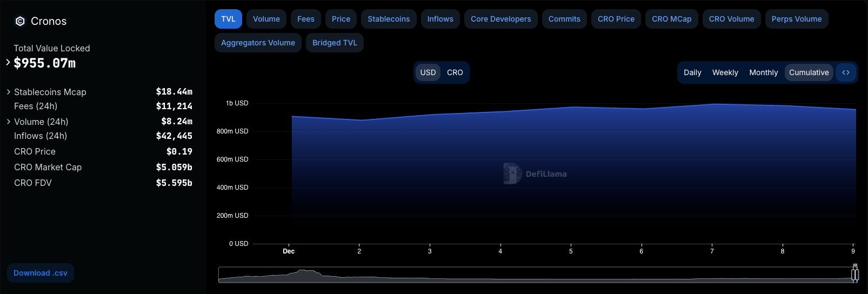
Task: Click the $0.19 CRO price value
Action: 179,152
